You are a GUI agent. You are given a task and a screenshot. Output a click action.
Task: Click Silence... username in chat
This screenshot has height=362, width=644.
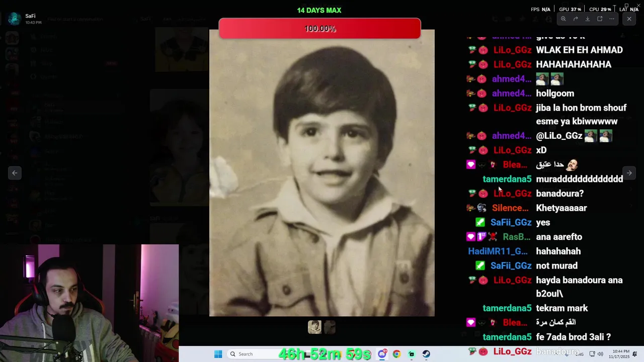(510, 208)
